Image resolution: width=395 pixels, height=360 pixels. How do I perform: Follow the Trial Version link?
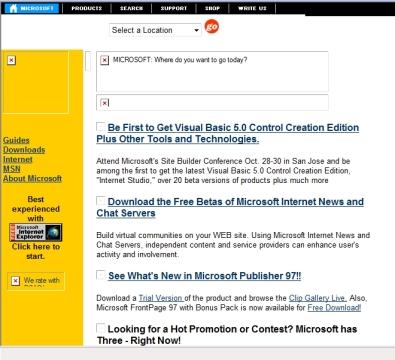161,298
